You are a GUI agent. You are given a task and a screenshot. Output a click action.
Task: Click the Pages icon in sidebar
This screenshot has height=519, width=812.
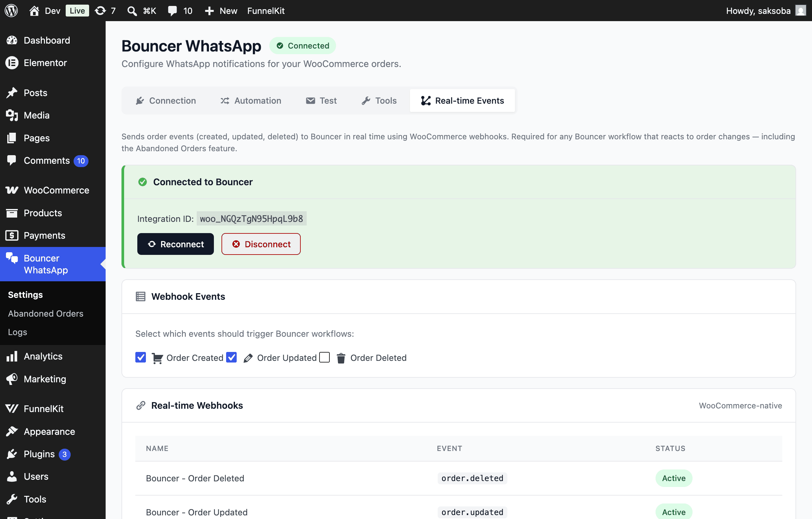[x=12, y=138]
